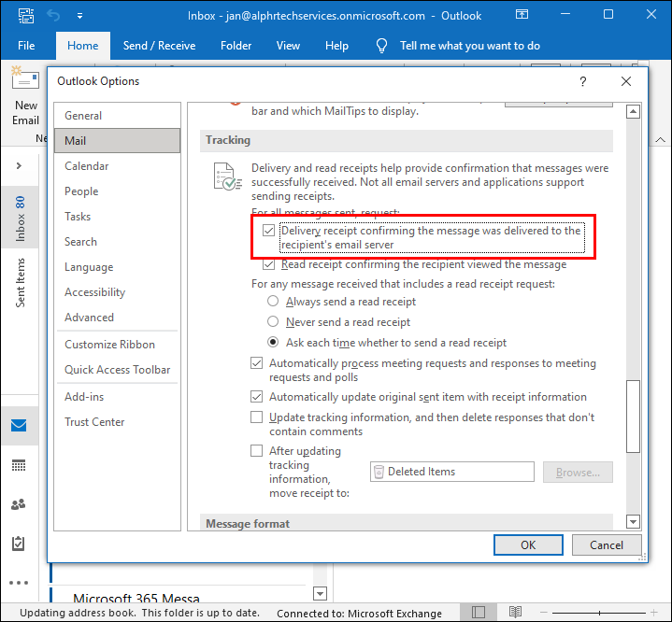Collapse the ribbon with the caret
Image resolution: width=672 pixels, height=622 pixels.
coord(661,140)
